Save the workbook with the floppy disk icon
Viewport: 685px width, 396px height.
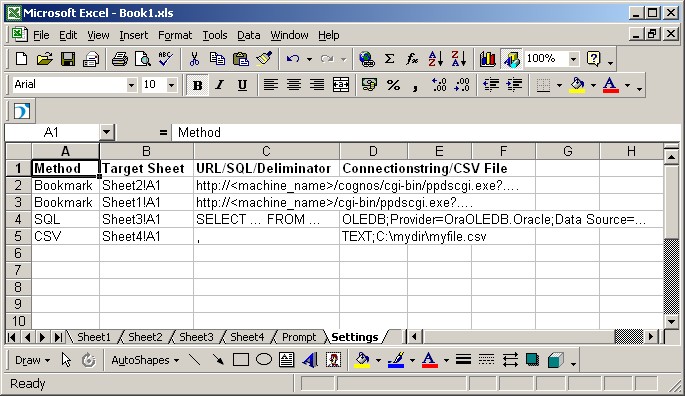coord(67,59)
